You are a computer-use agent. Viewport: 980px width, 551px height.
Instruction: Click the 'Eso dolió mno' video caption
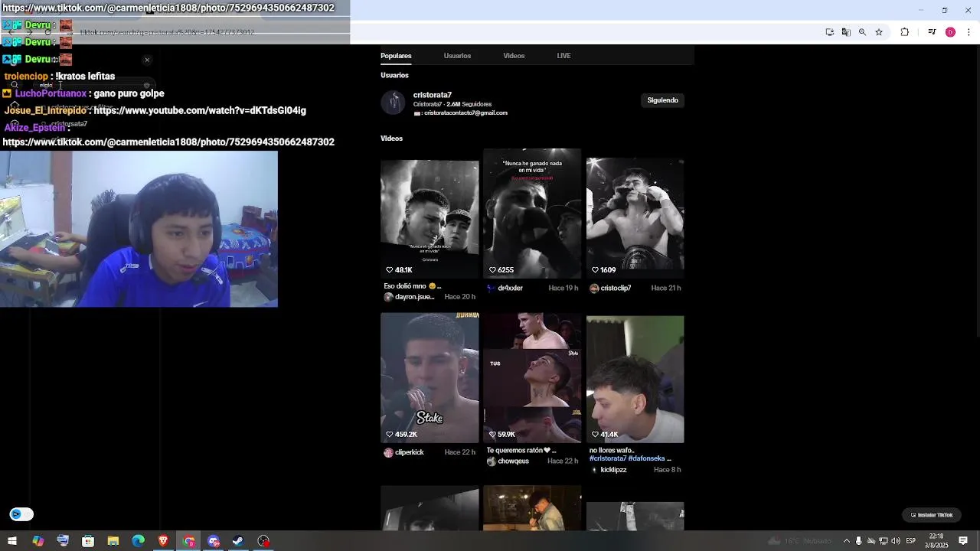(412, 286)
